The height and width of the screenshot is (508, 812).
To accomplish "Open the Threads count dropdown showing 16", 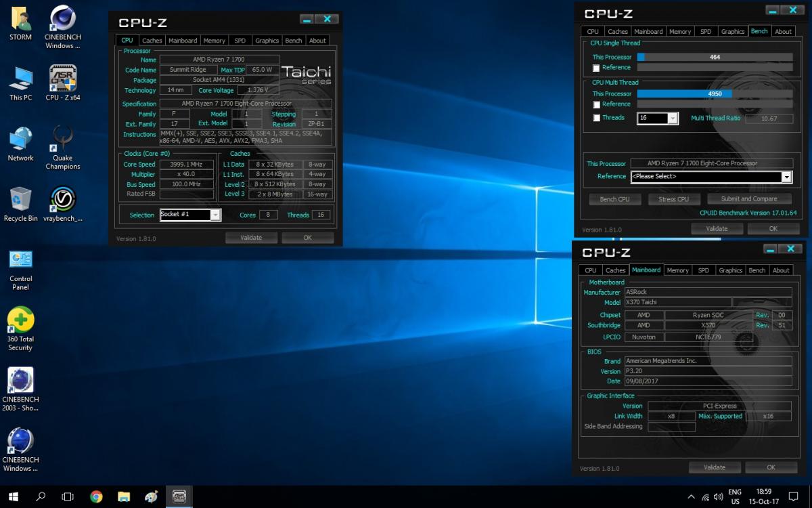I will click(x=657, y=118).
